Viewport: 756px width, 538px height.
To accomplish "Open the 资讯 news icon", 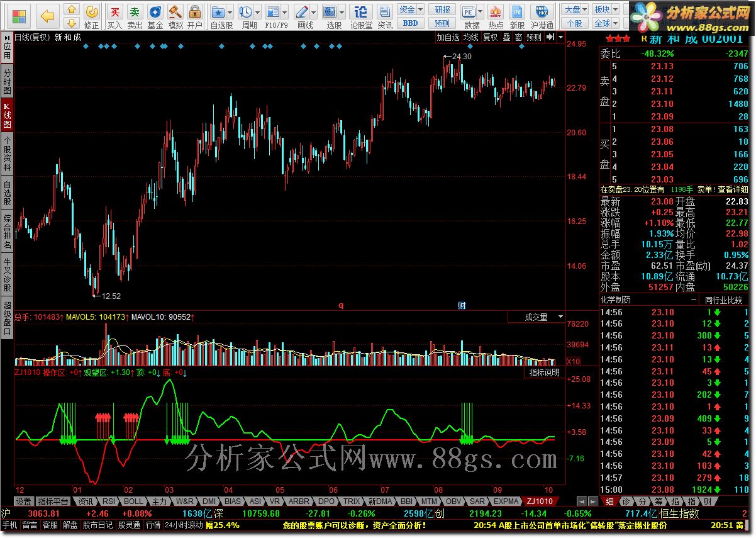I will (x=385, y=12).
